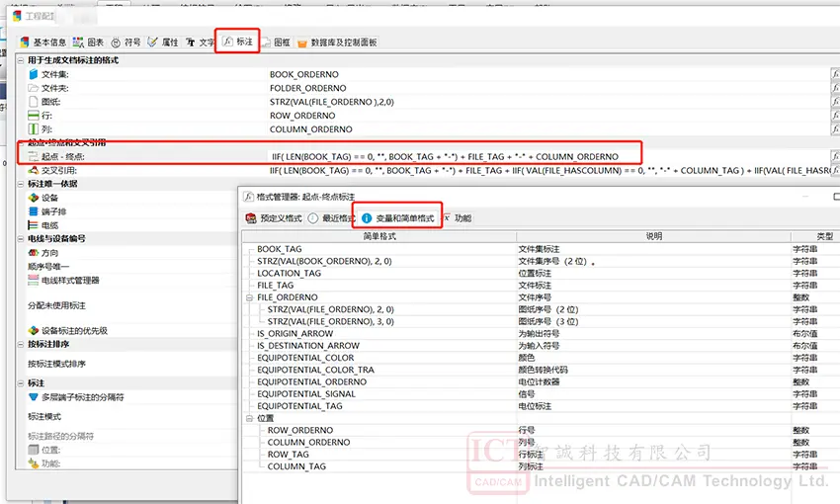840x504 pixels.
Task: Click the 多层端子标注的分隔符 icon
Action: 34,397
